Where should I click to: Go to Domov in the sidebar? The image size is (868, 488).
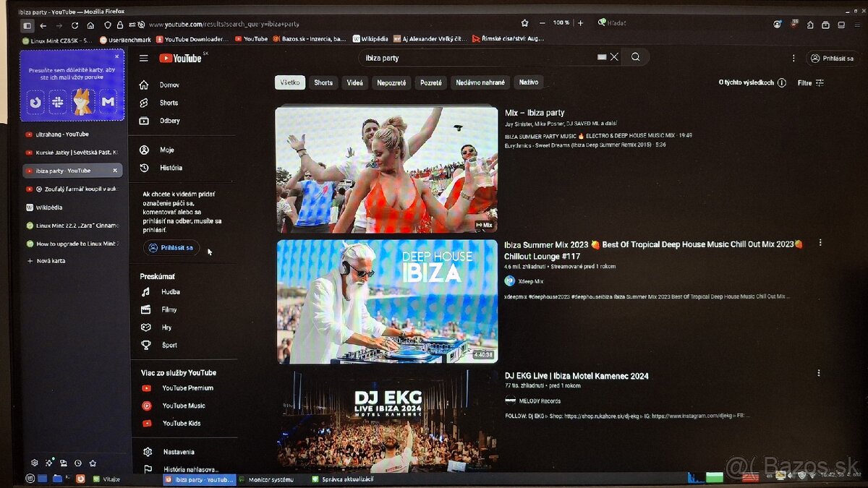click(x=169, y=85)
